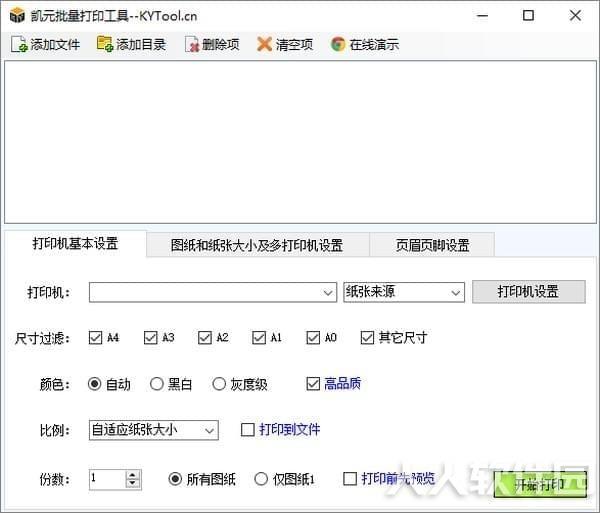Viewport: 600px width, 513px height.
Task: Select the 灰度级 grayscale radio button
Action: (x=219, y=384)
